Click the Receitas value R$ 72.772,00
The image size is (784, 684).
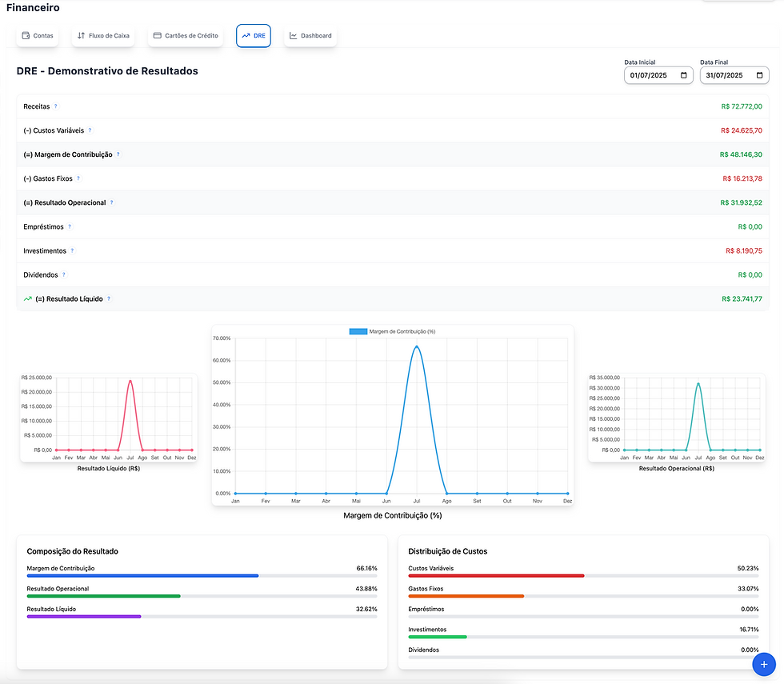coord(742,106)
